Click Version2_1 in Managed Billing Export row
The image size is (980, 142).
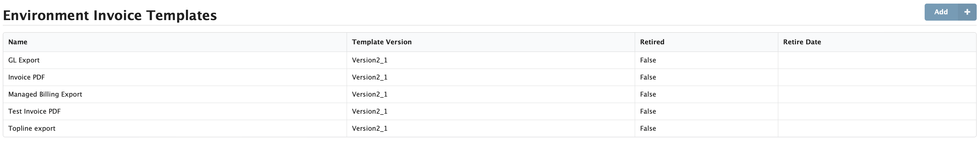pos(369,95)
